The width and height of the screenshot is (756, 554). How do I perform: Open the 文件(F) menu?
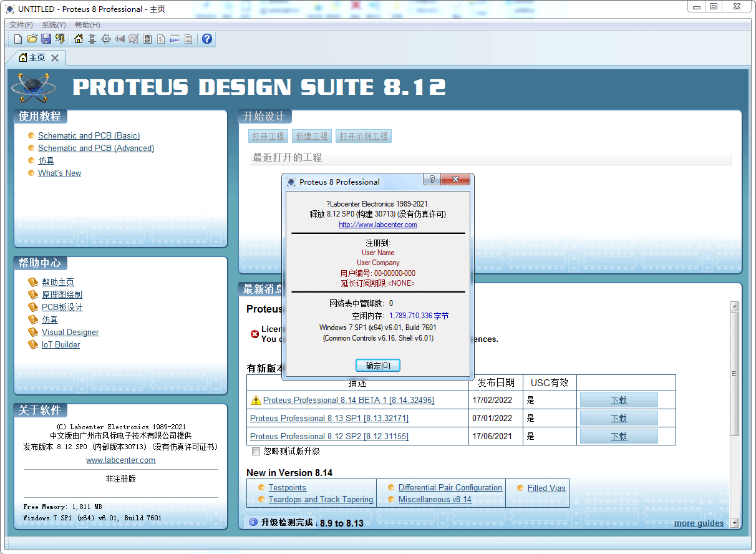click(x=21, y=24)
